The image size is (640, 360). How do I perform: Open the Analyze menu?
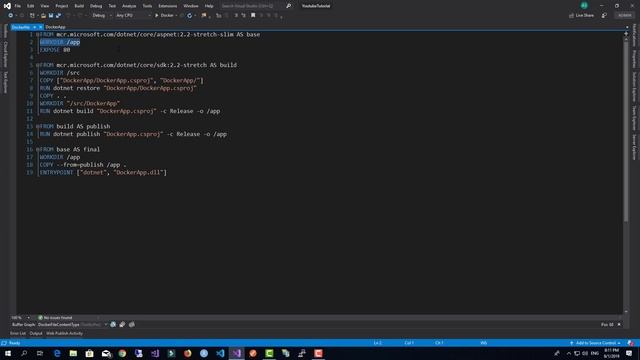pyautogui.click(x=129, y=6)
